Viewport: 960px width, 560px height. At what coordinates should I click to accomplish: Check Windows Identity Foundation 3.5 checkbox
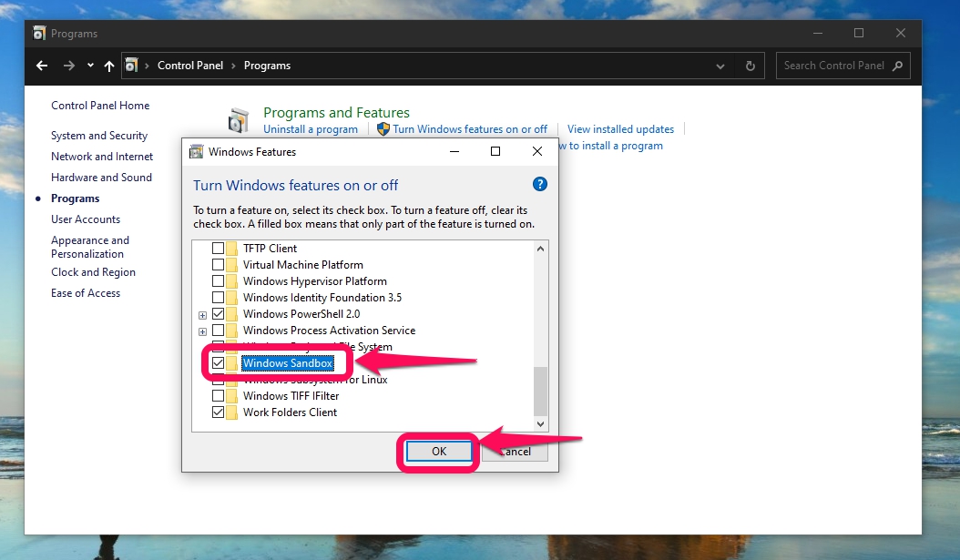(218, 298)
